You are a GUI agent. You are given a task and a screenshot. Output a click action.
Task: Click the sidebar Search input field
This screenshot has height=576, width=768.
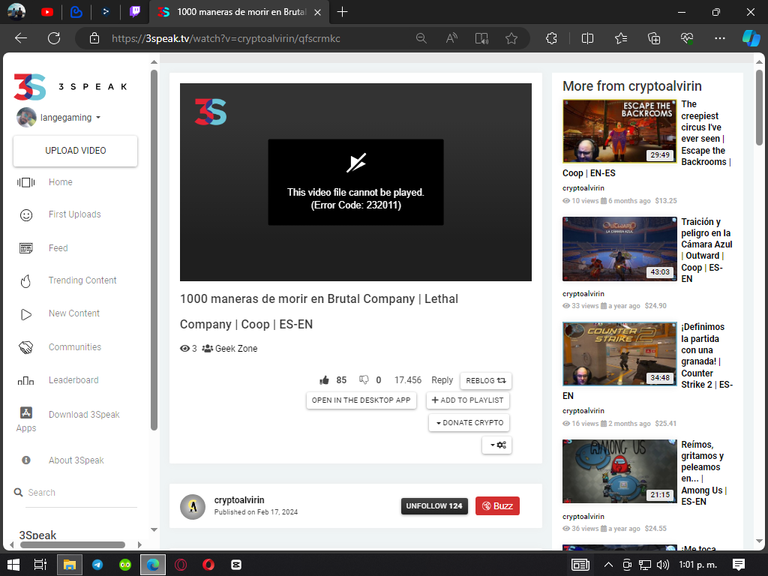click(81, 493)
